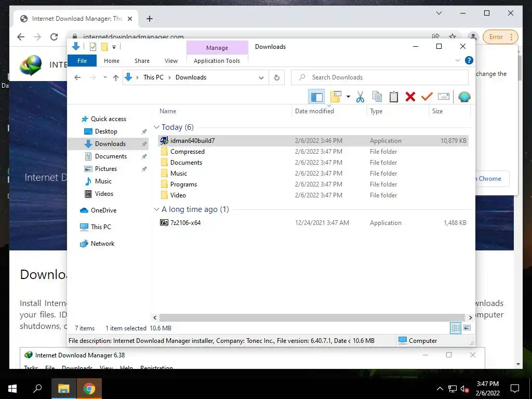Open Desktop in the navigation pane
532x399 pixels.
pyautogui.click(x=106, y=131)
